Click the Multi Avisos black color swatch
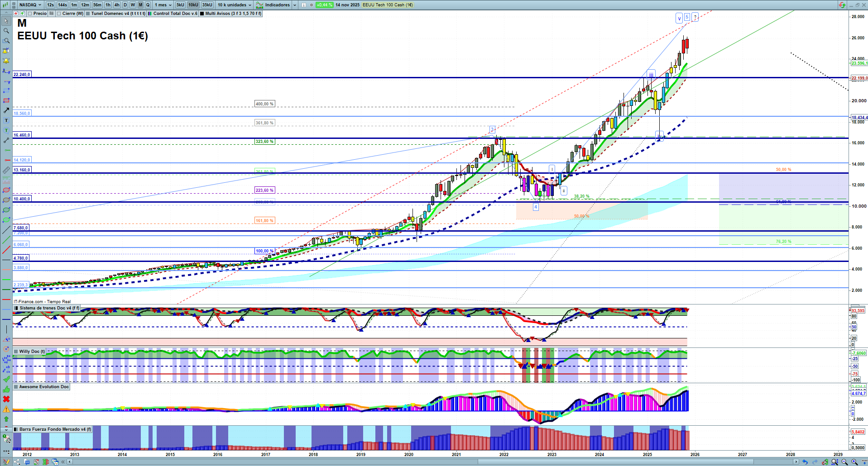 (x=202, y=14)
